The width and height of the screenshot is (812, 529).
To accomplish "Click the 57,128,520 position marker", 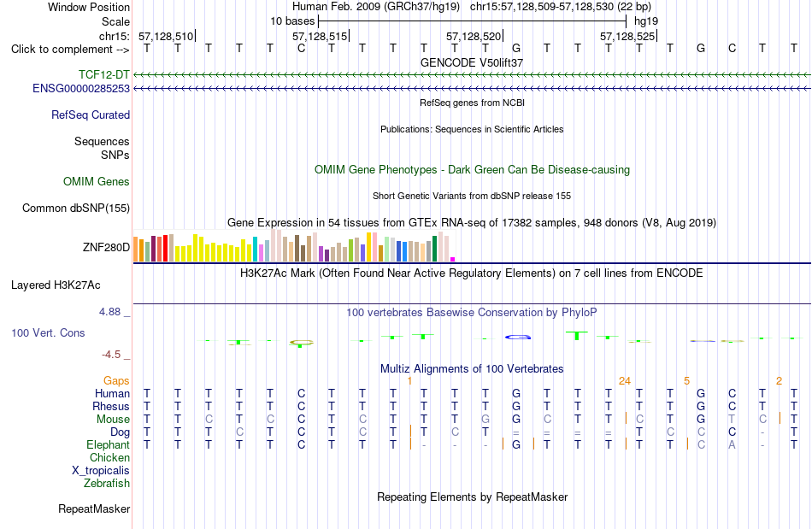I will click(474, 36).
